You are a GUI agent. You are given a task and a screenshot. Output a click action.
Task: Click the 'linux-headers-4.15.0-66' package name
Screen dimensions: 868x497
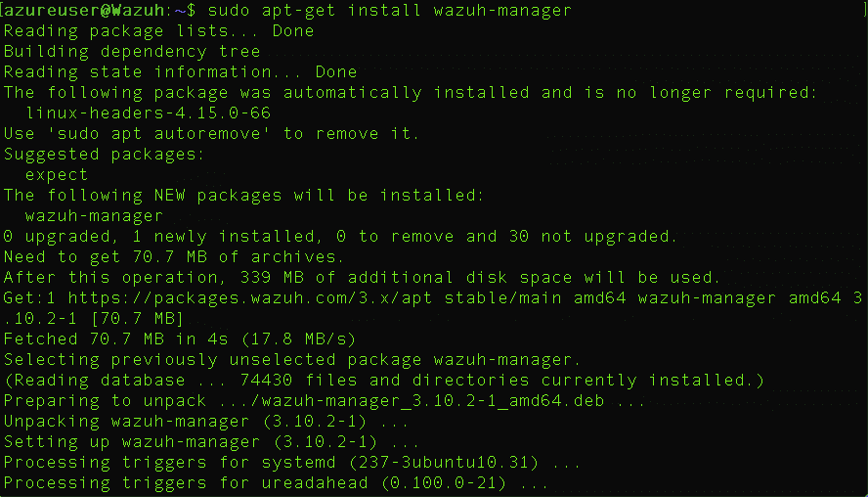point(149,113)
